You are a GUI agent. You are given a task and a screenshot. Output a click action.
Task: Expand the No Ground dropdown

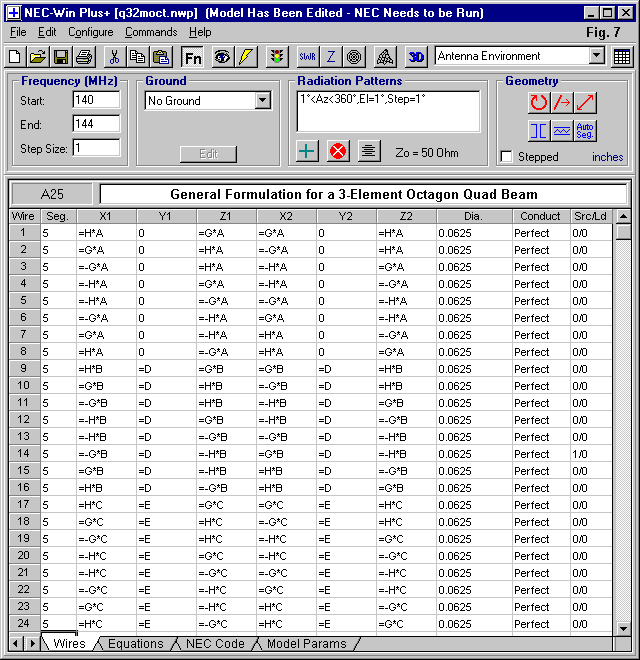tap(262, 101)
